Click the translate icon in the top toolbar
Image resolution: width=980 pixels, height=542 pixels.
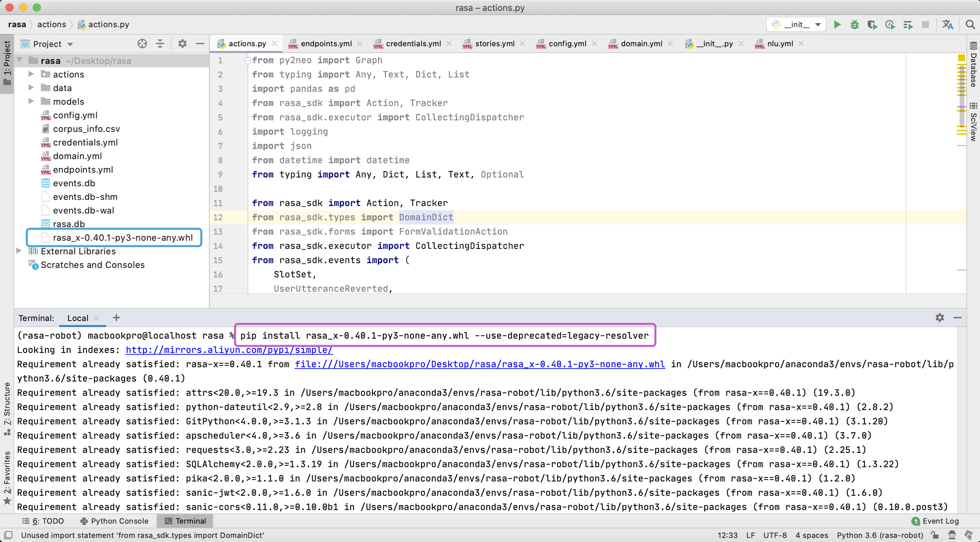tap(947, 25)
